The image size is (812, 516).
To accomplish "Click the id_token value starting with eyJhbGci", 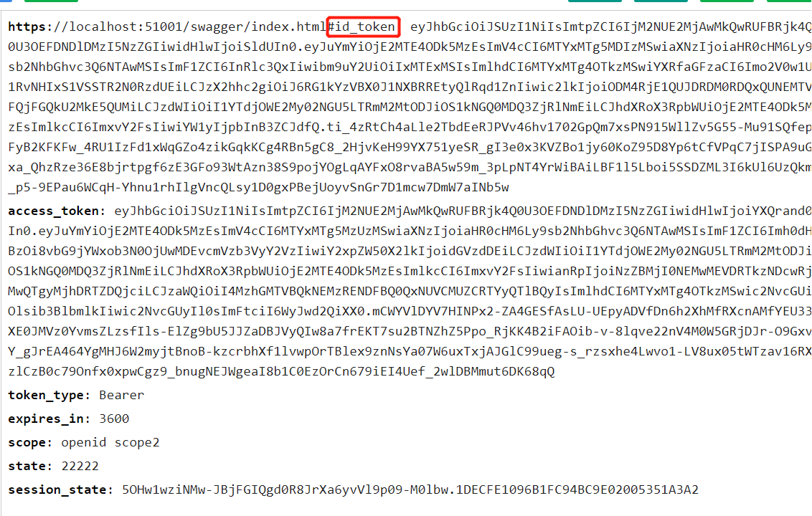I will point(611,27).
